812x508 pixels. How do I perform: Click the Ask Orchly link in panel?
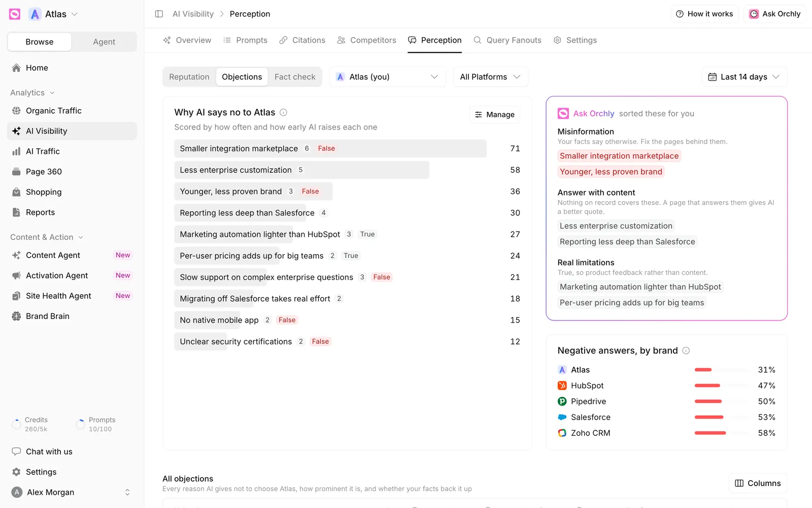click(594, 113)
